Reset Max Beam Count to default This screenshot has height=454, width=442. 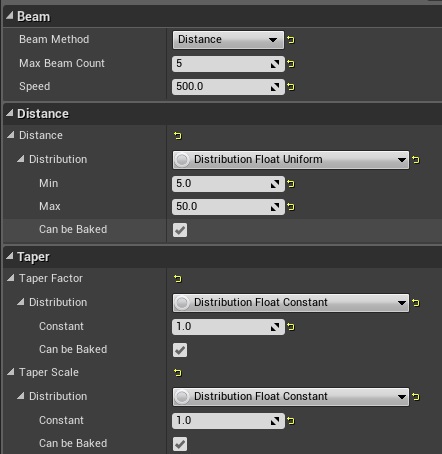click(x=291, y=63)
